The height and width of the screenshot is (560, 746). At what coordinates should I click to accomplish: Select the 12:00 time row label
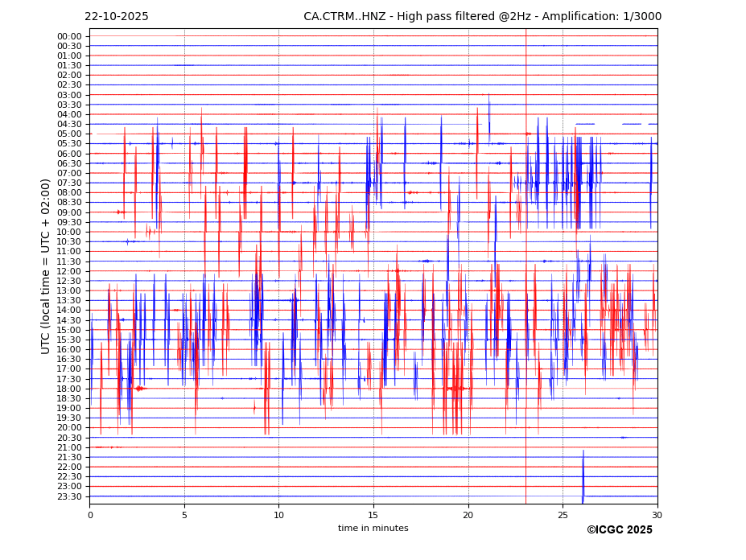click(x=69, y=271)
